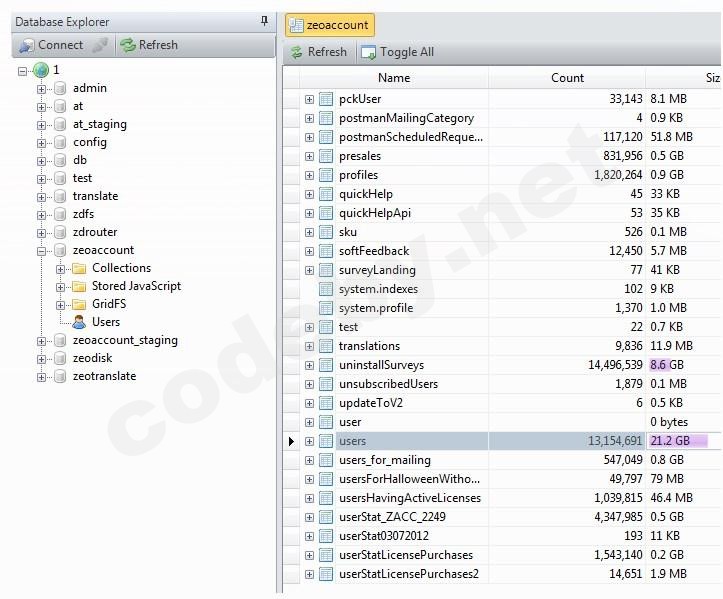Click the globe server icon for node 1
This screenshot has width=723, height=599.
[41, 70]
